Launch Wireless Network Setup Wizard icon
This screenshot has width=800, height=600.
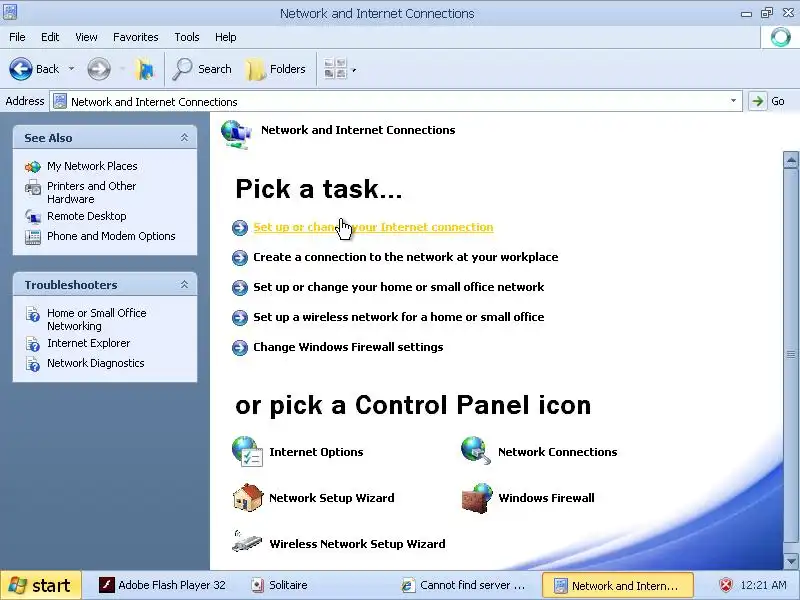click(247, 542)
